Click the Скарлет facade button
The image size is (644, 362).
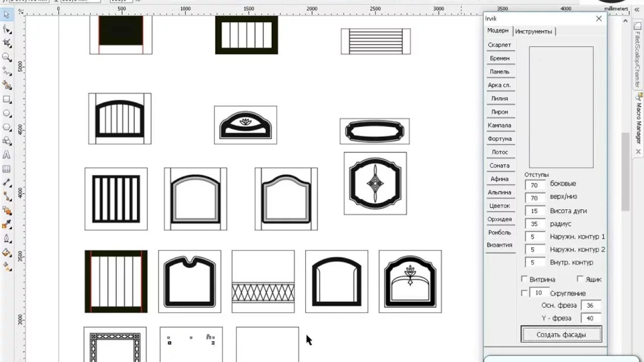click(x=500, y=45)
